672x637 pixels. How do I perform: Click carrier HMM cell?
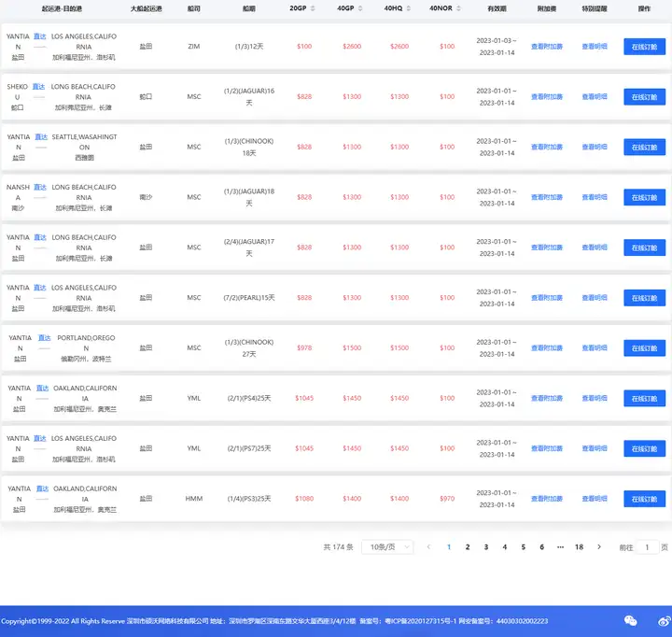tap(194, 499)
